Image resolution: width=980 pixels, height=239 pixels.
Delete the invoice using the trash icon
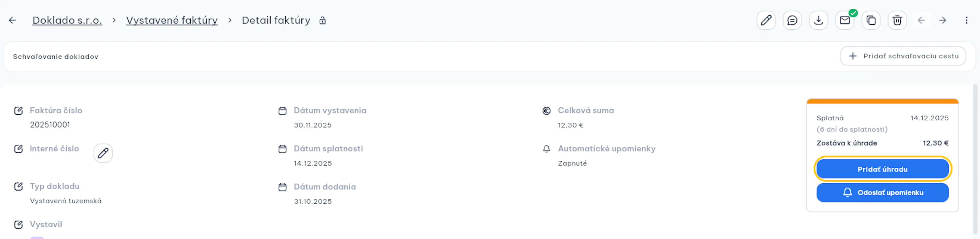pos(897,20)
